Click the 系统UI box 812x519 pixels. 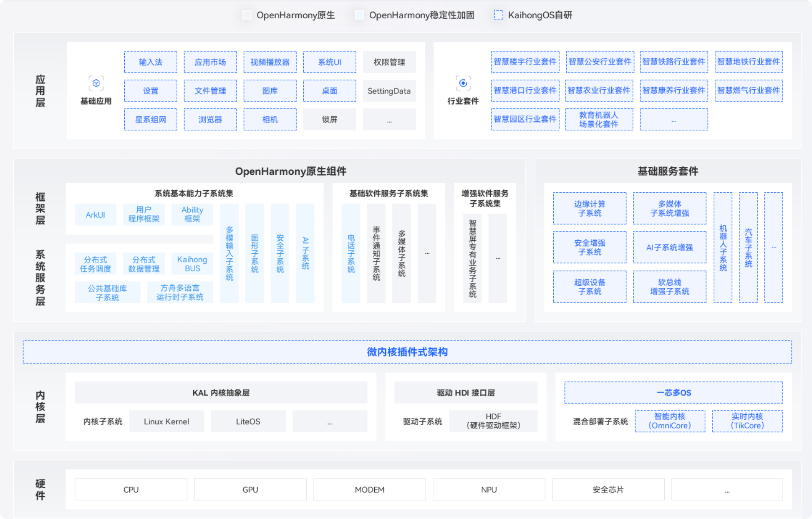click(330, 62)
